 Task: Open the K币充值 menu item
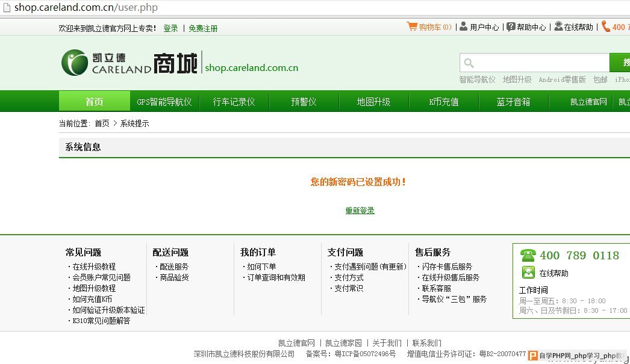tap(443, 102)
